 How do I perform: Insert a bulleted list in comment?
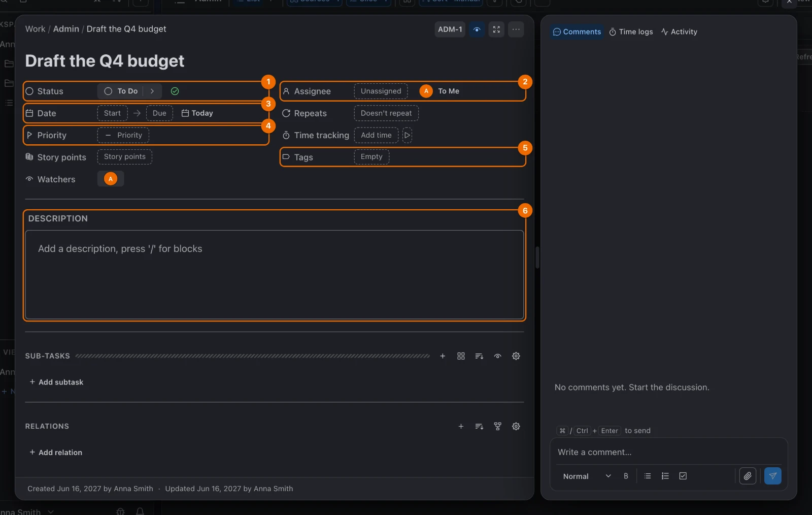click(648, 476)
